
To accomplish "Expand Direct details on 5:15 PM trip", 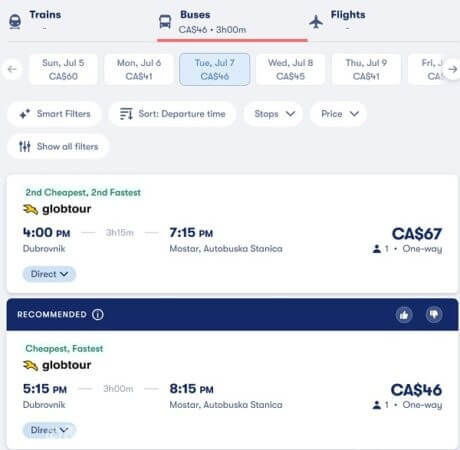I will pyautogui.click(x=49, y=430).
